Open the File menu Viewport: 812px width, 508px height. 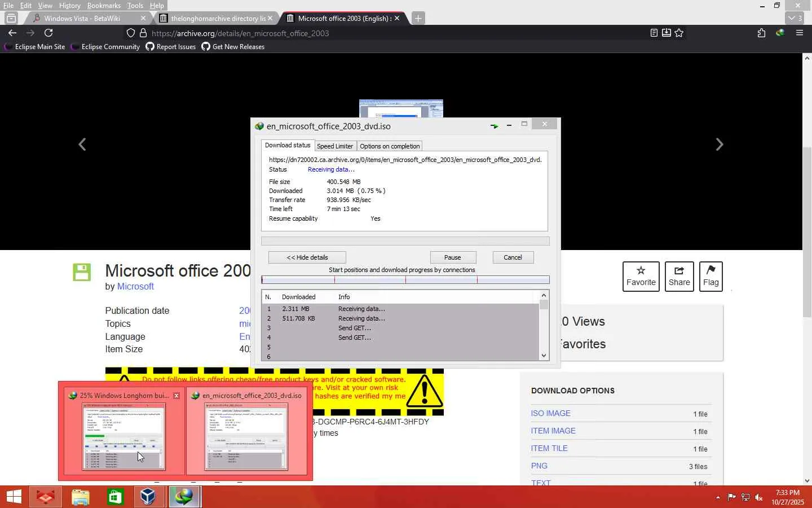click(8, 6)
